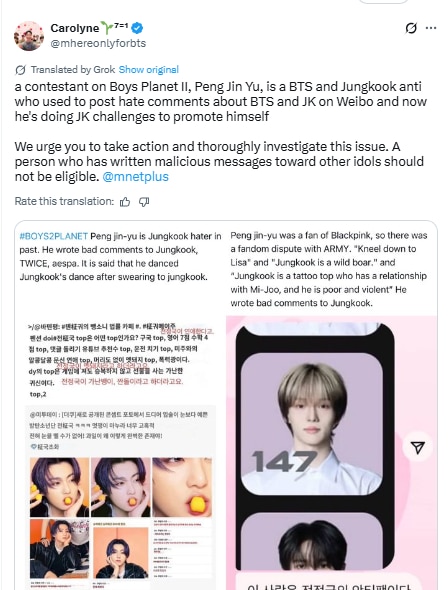The width and height of the screenshot is (448, 590).
Task: Open the close-up lips with yellow ball photo
Action: coord(182,487)
